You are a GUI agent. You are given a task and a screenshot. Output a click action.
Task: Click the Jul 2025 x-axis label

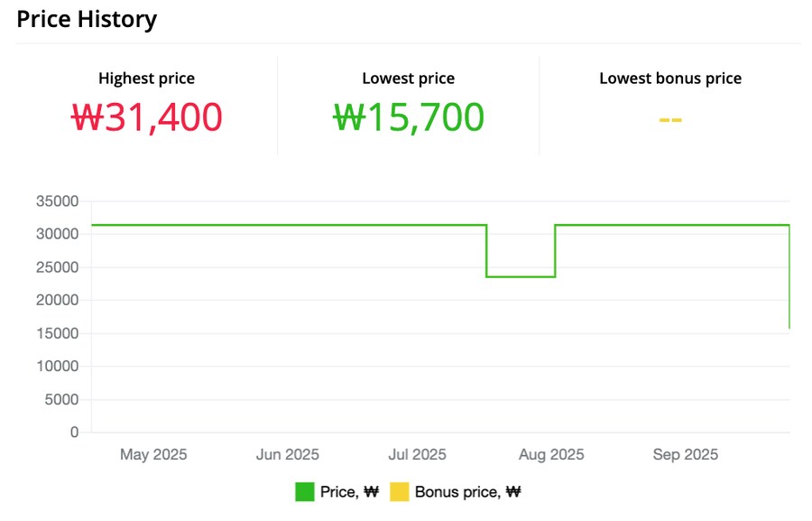pos(417,455)
